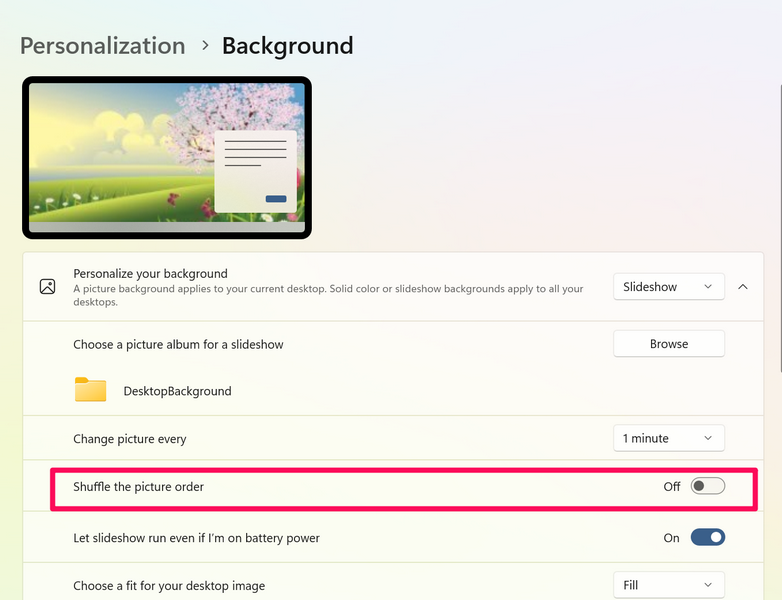Select the DesktopBackground folder name

click(177, 391)
